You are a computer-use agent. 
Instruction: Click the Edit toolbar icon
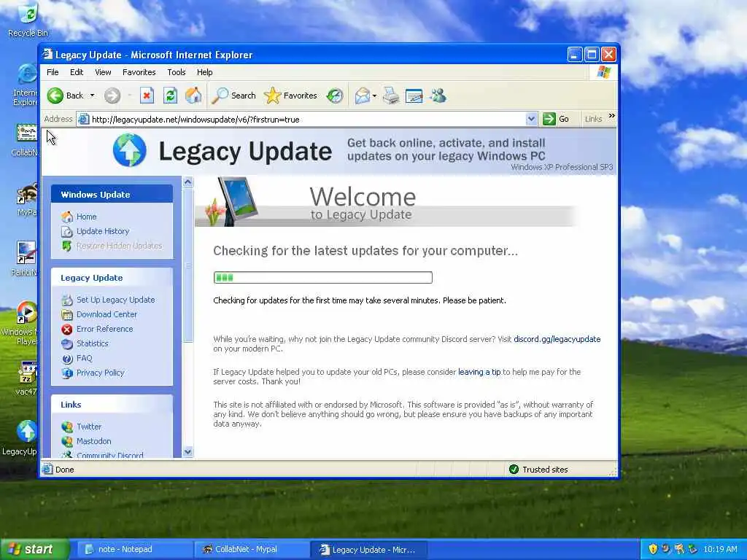tap(414, 96)
